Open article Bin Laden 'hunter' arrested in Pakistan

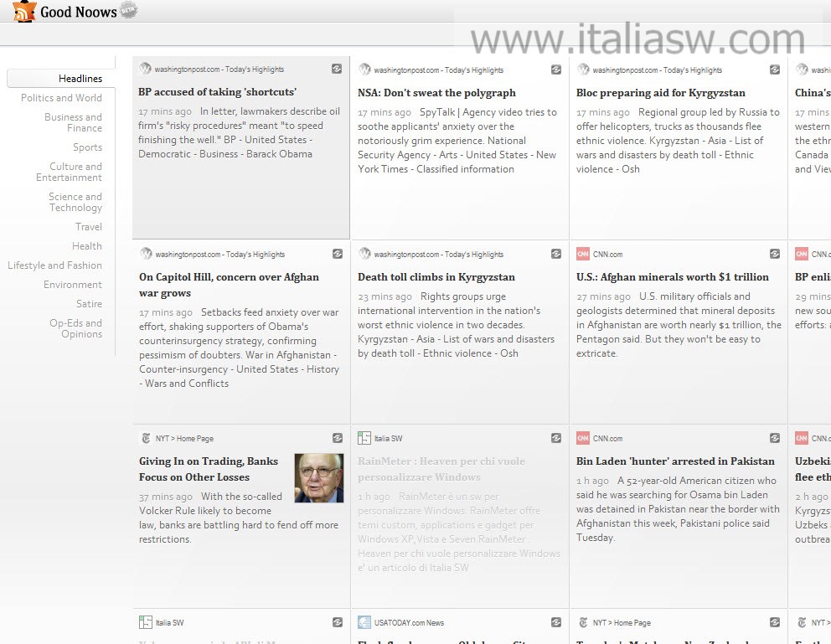click(675, 461)
